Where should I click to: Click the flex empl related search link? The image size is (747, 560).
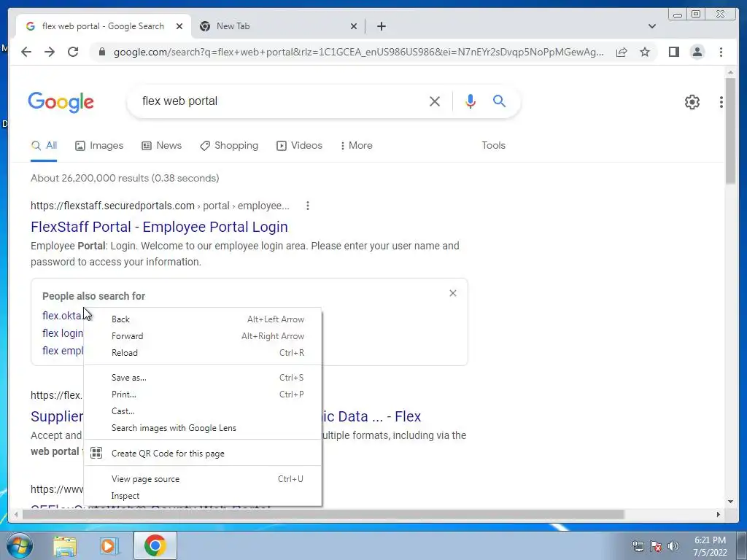pyautogui.click(x=63, y=351)
